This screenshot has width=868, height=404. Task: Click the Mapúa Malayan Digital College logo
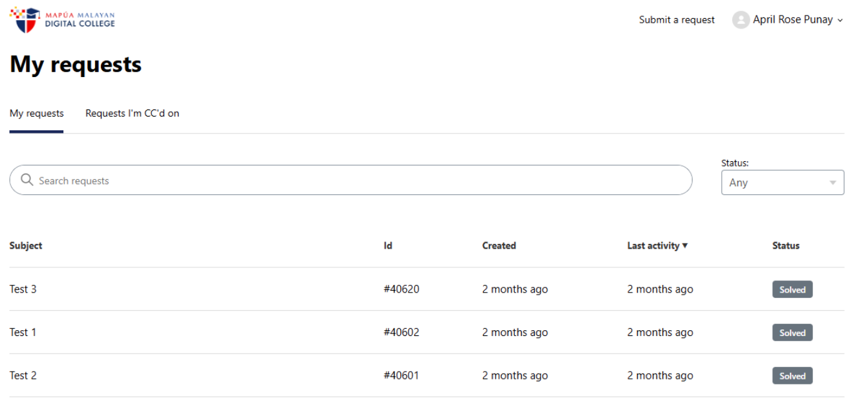63,19
